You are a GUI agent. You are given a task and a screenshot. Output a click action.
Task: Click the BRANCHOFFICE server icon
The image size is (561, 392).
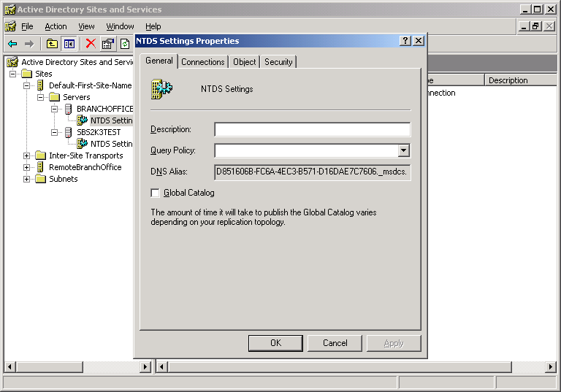(69, 109)
